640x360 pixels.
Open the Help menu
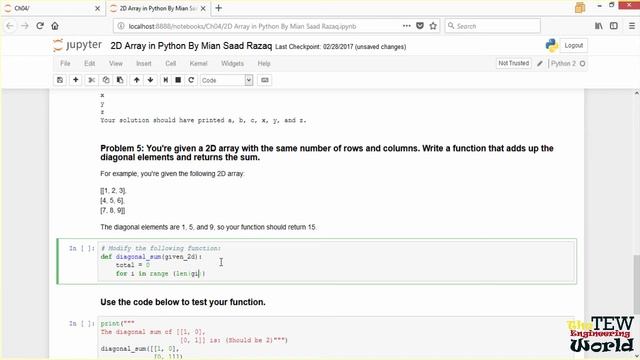(264, 64)
